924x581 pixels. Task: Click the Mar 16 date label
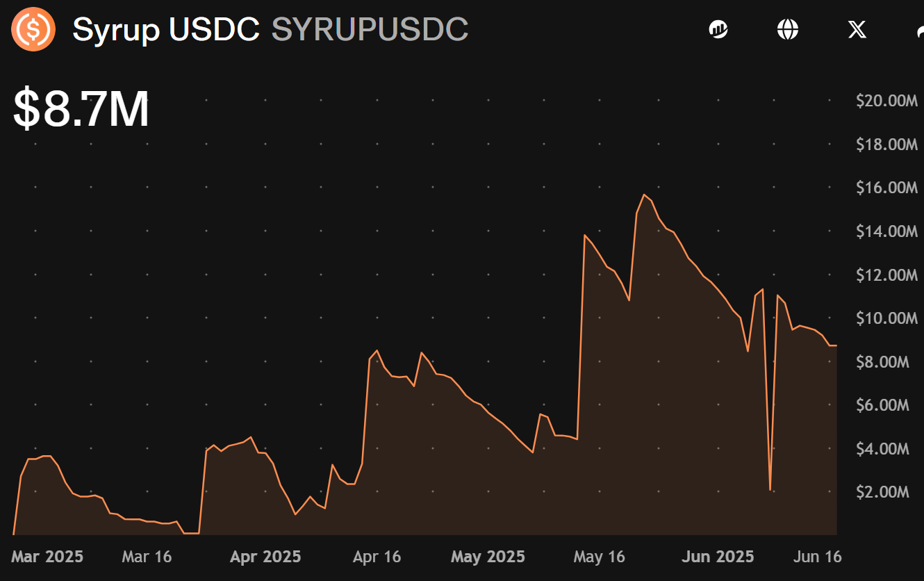pos(147,557)
